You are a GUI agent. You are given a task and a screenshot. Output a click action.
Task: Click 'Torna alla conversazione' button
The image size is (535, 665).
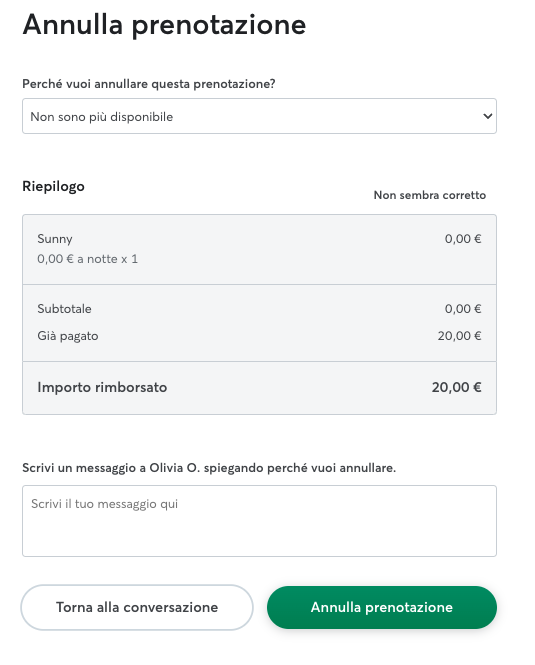pos(137,607)
